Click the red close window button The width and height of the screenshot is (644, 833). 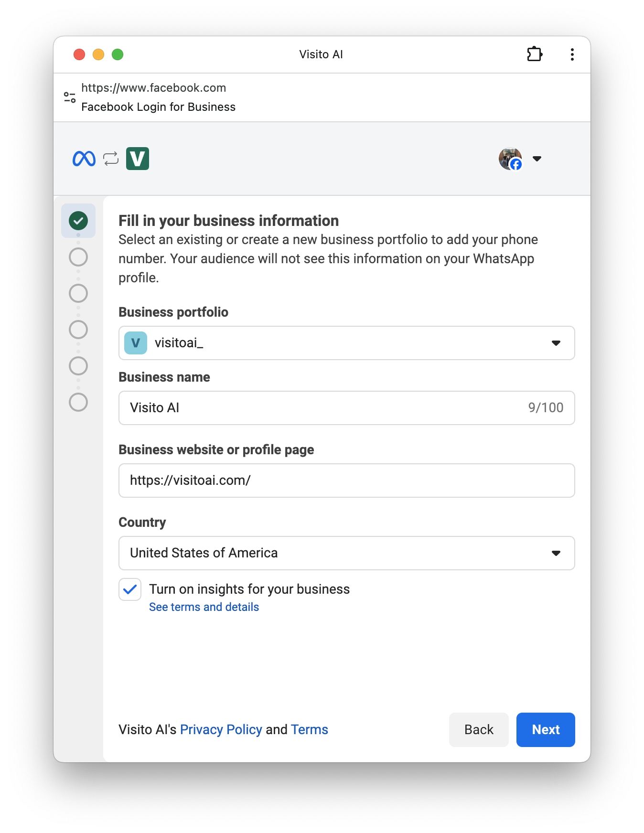pyautogui.click(x=79, y=54)
